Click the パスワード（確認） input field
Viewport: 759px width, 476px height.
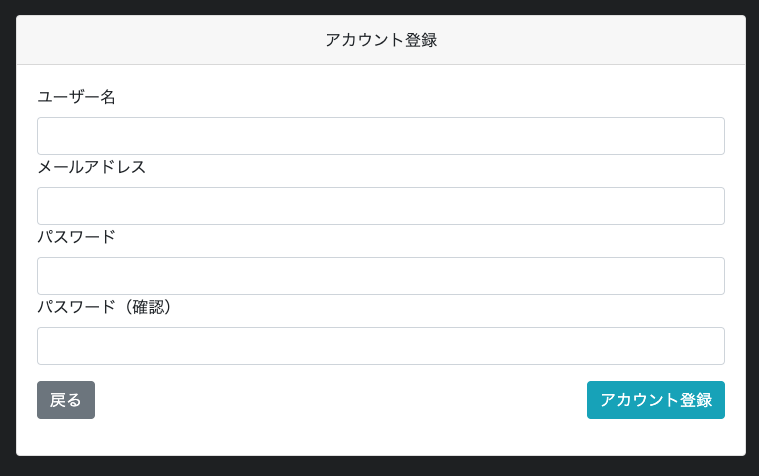tap(380, 346)
